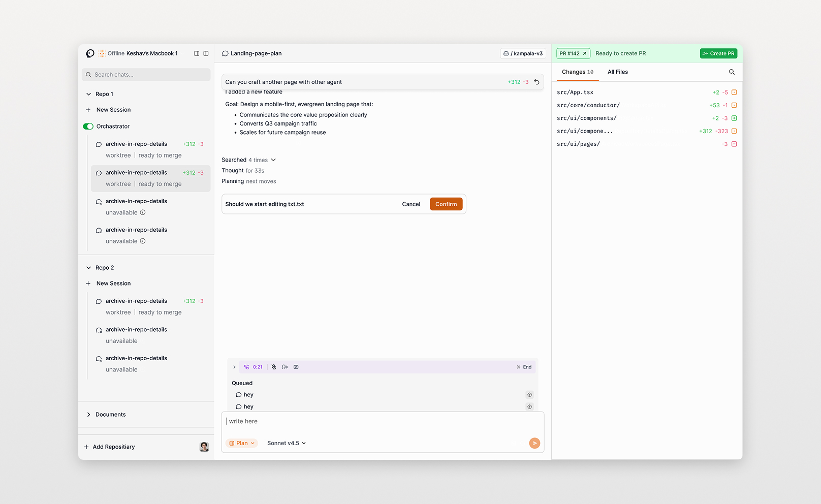Image resolution: width=821 pixels, height=504 pixels.
Task: Collapse the Repo 2 section
Action: [x=88, y=268]
